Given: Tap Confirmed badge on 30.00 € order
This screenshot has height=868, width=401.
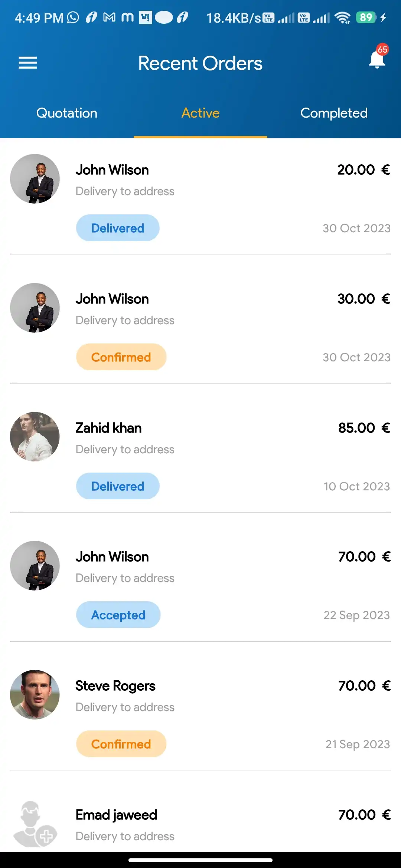Looking at the screenshot, I should pyautogui.click(x=121, y=357).
